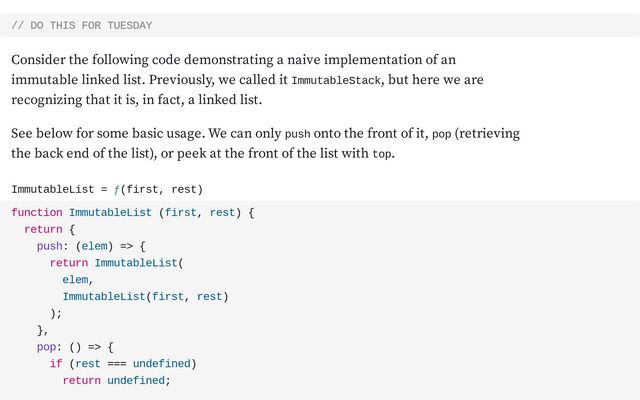Click the first 'return {' line in code
This screenshot has width=640, height=400.
click(x=49, y=229)
